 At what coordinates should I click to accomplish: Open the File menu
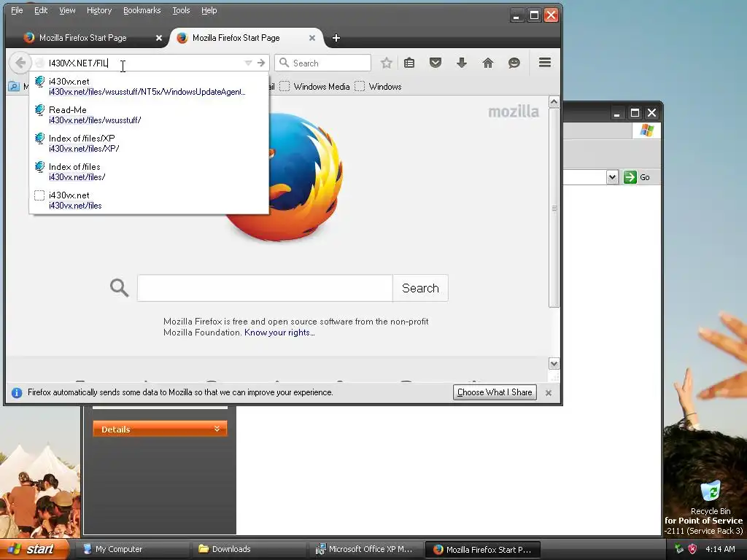(17, 10)
